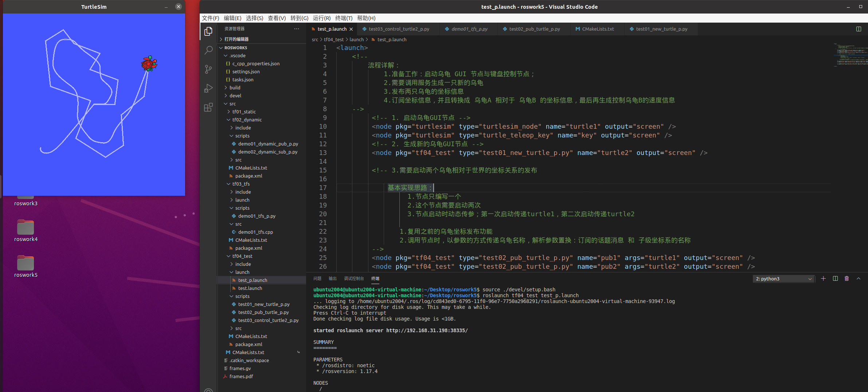The image size is (868, 392).
Task: Open the Run and Debug view
Action: click(x=208, y=88)
